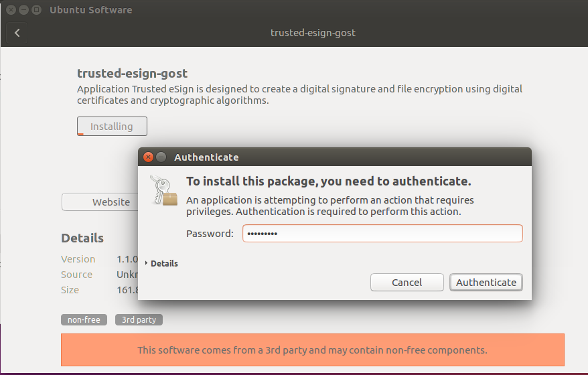Open the package Website button
The image size is (588, 375).
100,202
